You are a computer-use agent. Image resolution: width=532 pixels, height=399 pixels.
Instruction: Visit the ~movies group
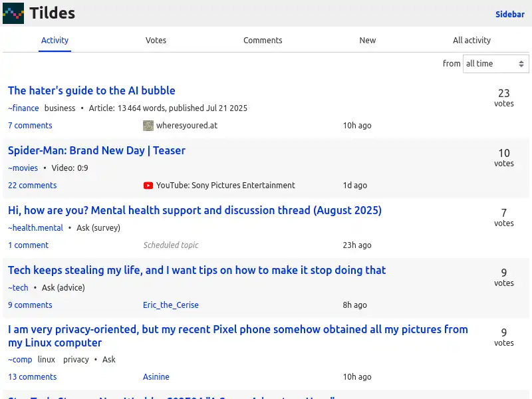coord(23,168)
